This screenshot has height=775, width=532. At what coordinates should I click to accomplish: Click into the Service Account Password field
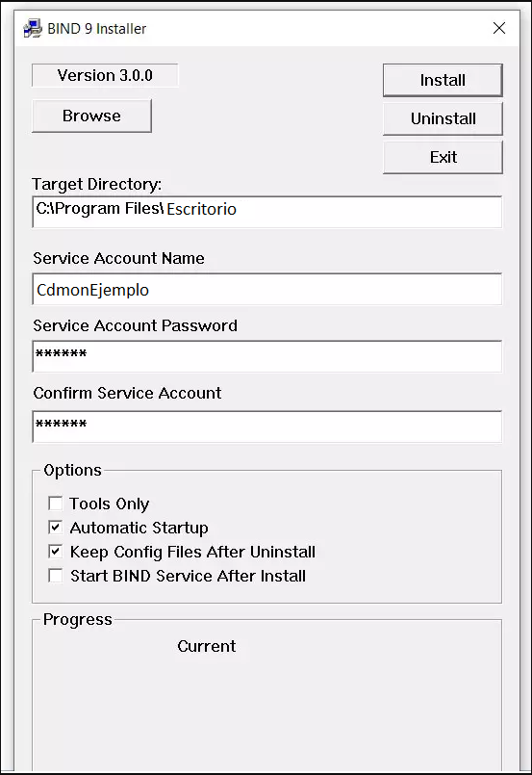tap(267, 356)
